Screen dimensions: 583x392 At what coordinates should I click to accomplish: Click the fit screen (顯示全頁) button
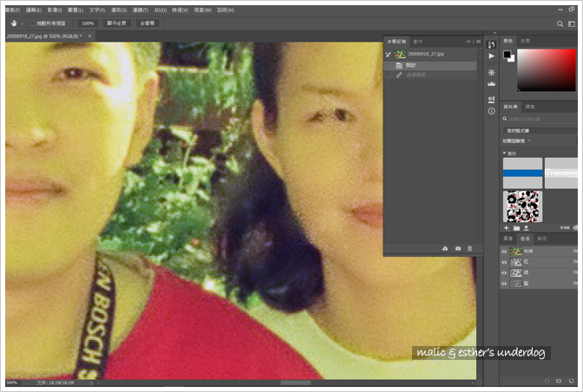tap(117, 23)
